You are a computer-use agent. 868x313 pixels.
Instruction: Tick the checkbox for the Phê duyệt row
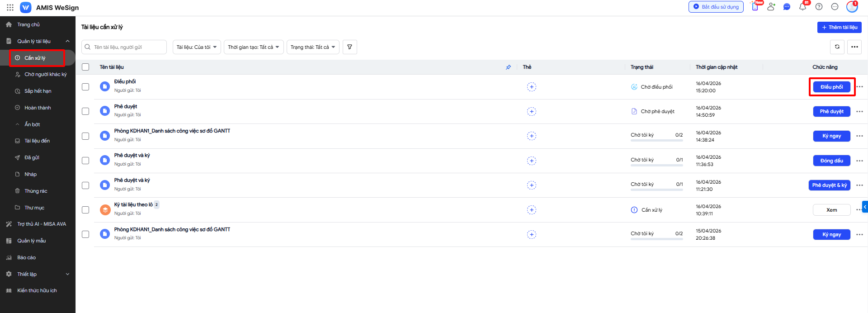coord(85,111)
